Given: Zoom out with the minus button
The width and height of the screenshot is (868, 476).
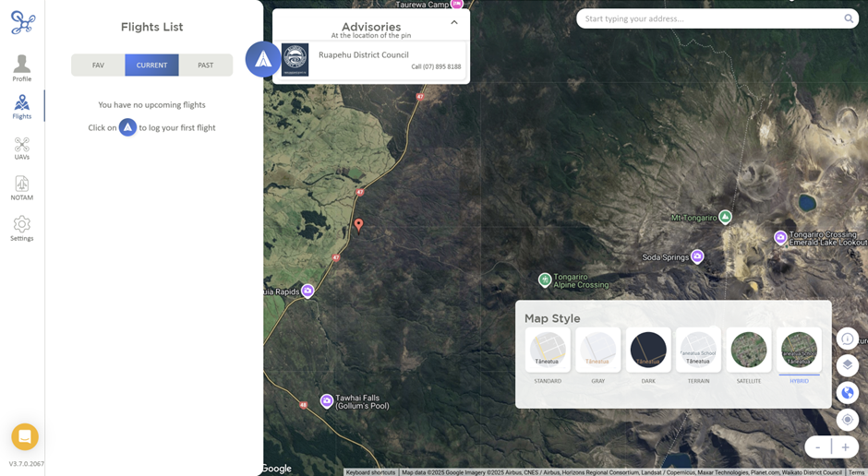Looking at the screenshot, I should (x=818, y=447).
